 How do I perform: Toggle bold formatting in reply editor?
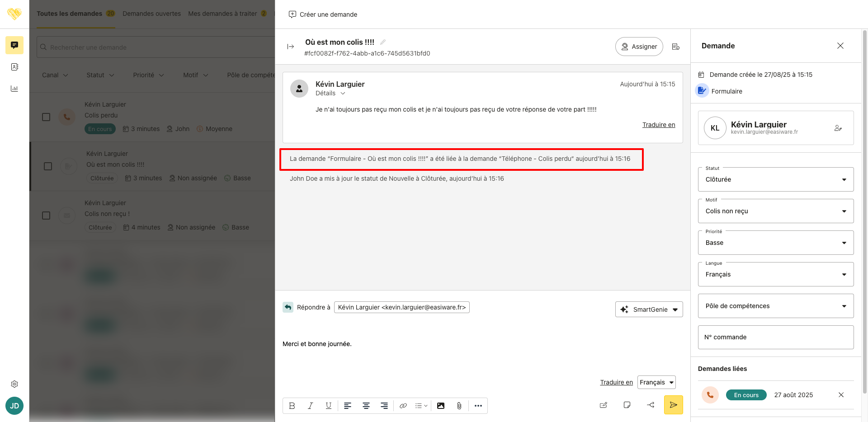(292, 406)
